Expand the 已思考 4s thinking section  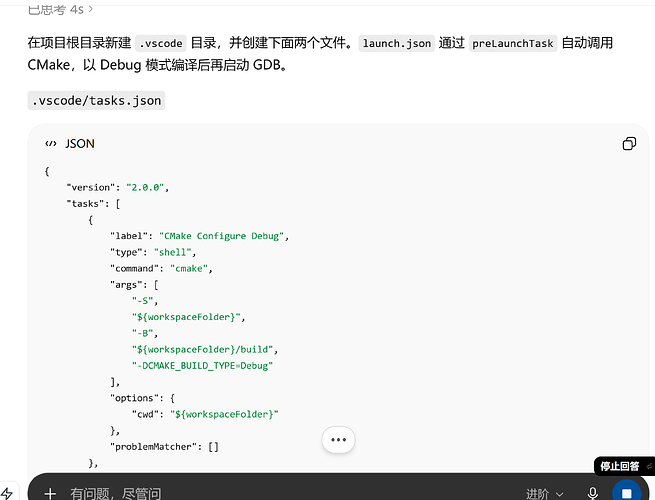pos(60,9)
